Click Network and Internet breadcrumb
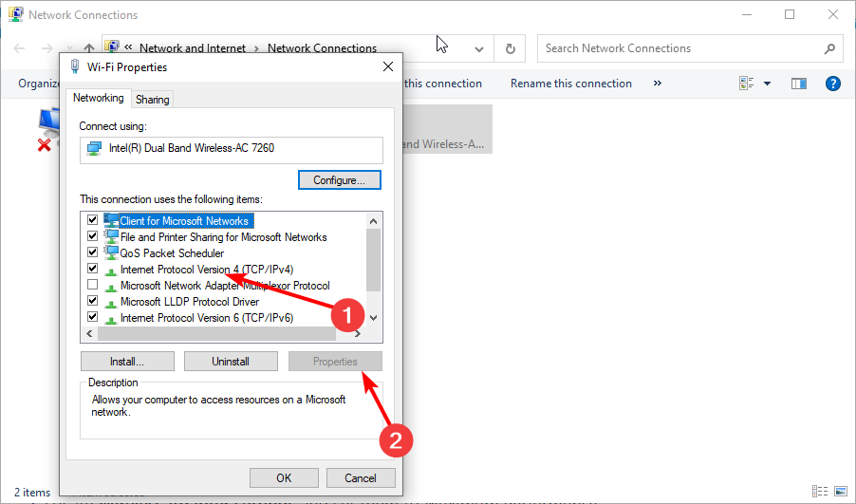Image resolution: width=856 pixels, height=504 pixels. 193,48
